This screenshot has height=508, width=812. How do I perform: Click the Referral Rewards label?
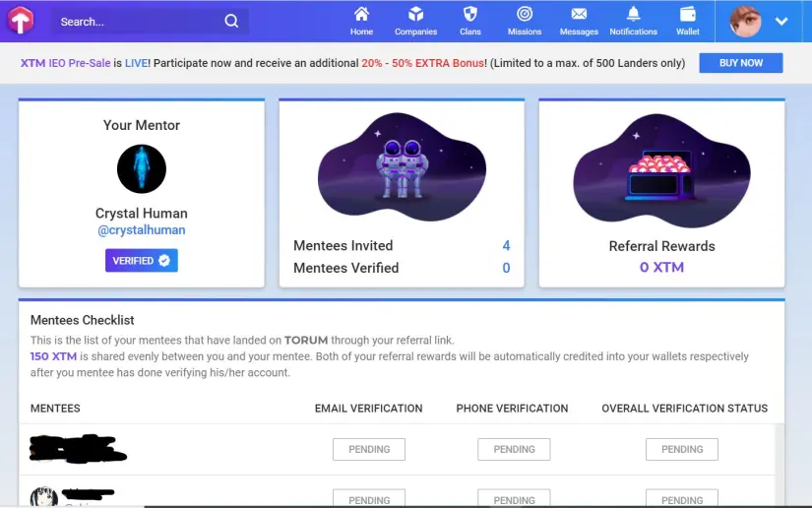pyautogui.click(x=661, y=246)
